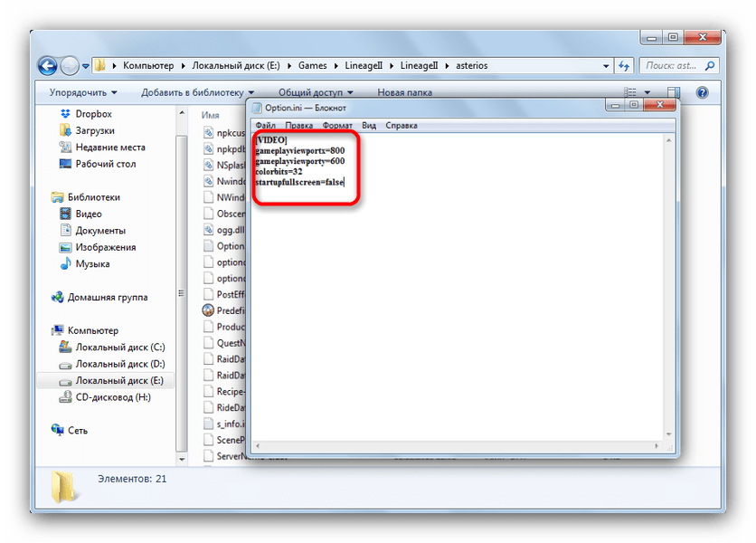Click 'Games' breadcrumb in address bar
Viewport: 756px width, 543px height.
(x=312, y=66)
